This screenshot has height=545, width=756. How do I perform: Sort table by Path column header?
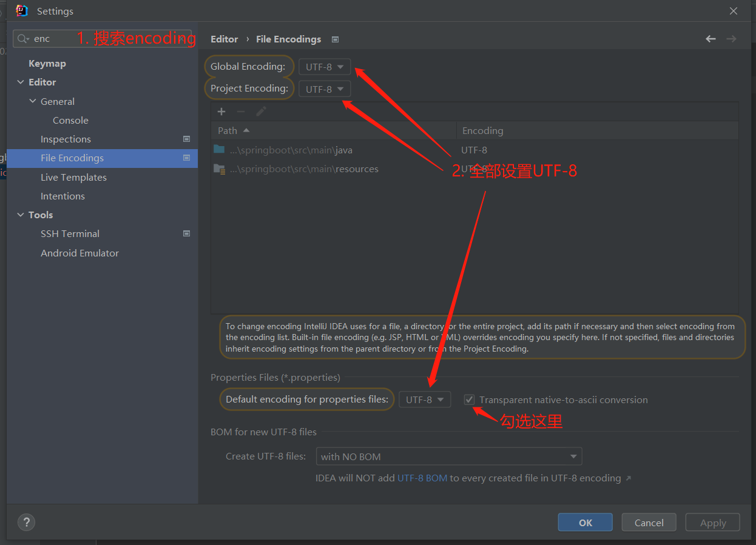[x=334, y=130]
